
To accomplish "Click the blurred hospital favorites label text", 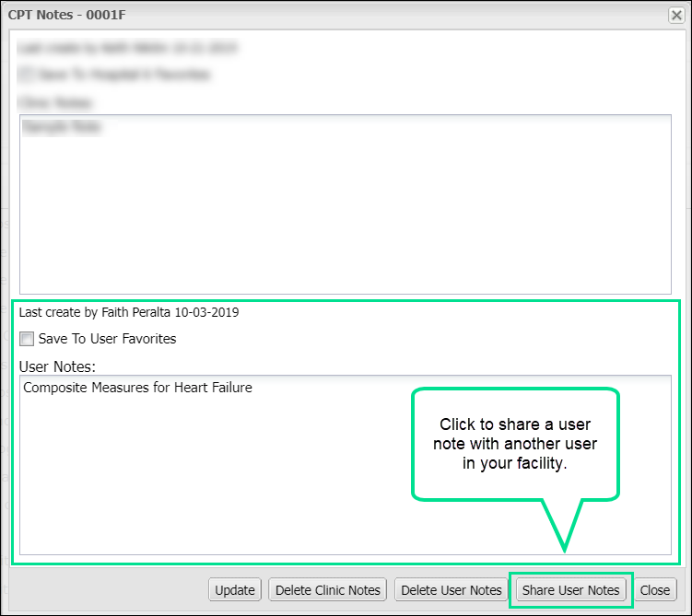I will click(x=124, y=75).
